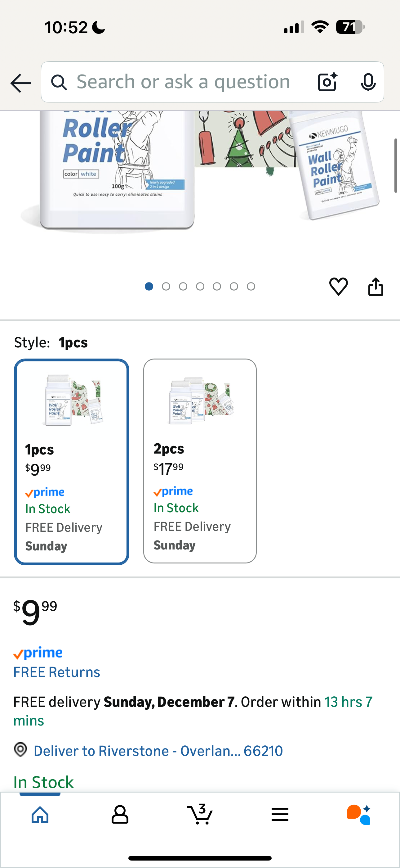Tap the search input field
The width and height of the screenshot is (400, 868).
(x=184, y=82)
